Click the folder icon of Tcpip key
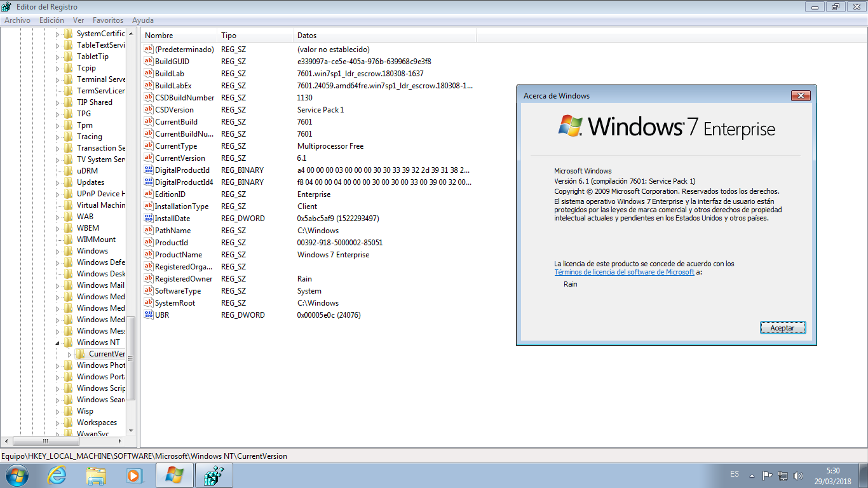Screen dimensions: 868x488 68,68
